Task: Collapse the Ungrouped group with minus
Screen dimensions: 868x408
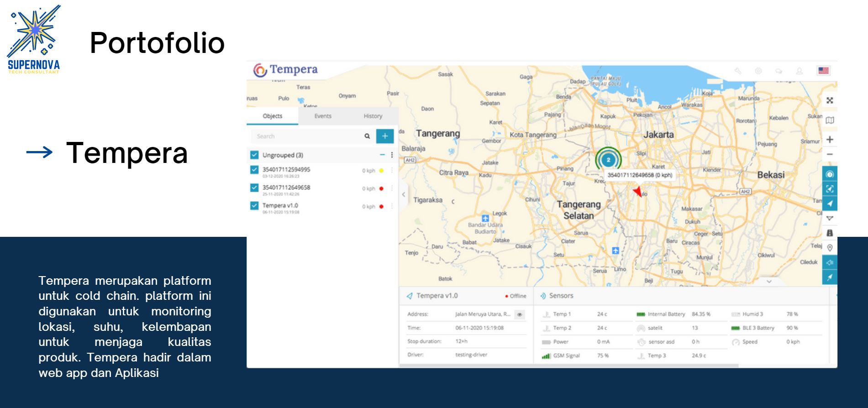Action: (x=382, y=155)
